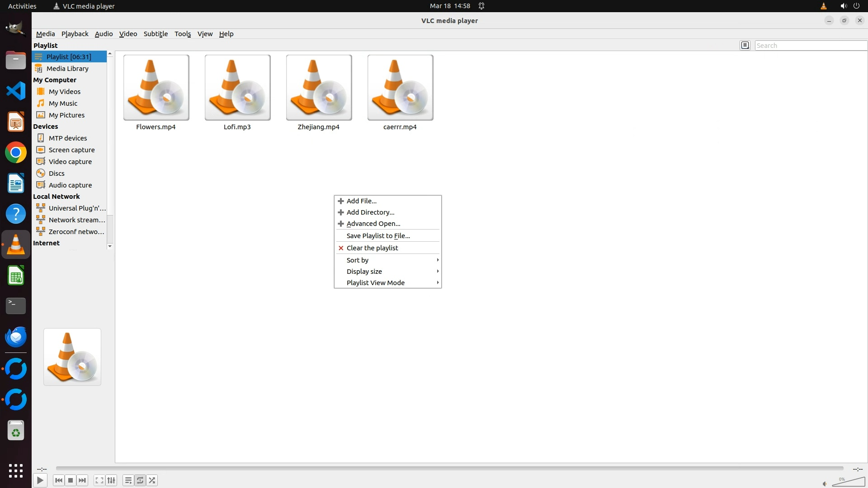Mute audio via speaker icon
Screen dimensions: 868x488
[x=825, y=483]
